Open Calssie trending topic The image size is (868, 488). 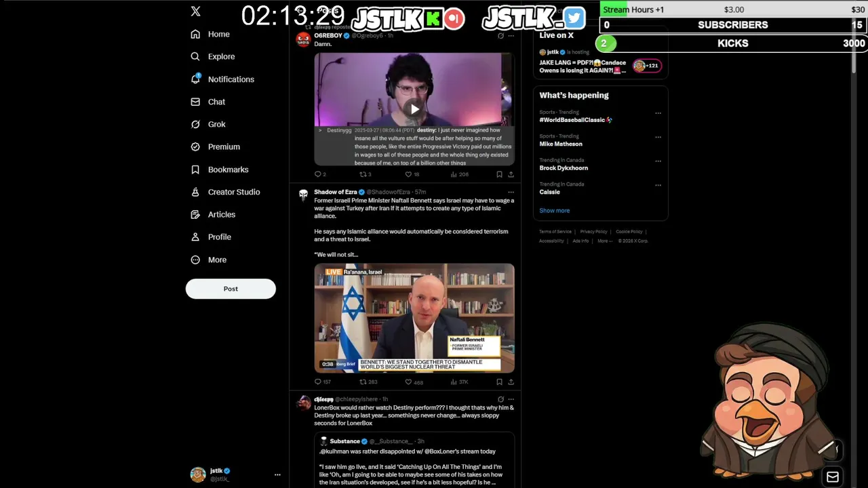(549, 192)
